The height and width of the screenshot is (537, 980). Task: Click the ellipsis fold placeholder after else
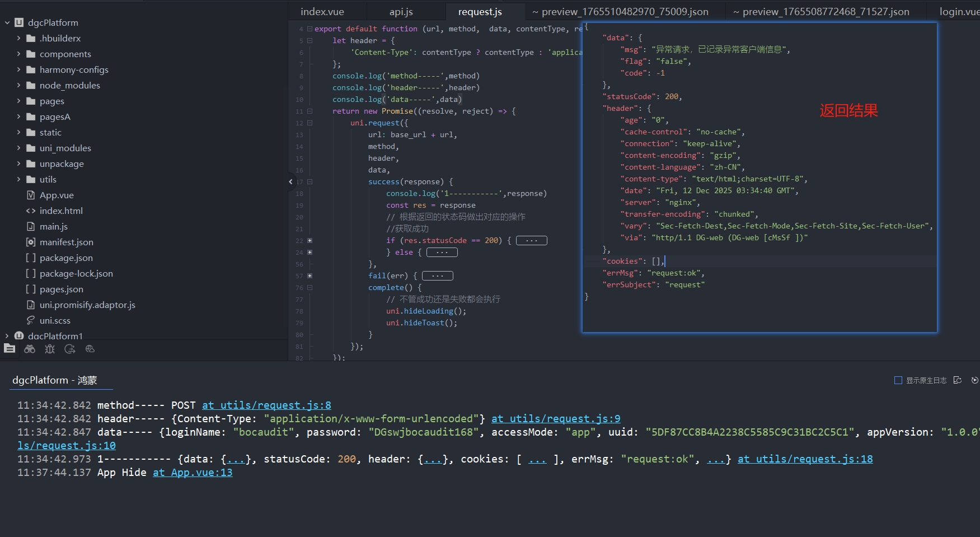click(442, 253)
